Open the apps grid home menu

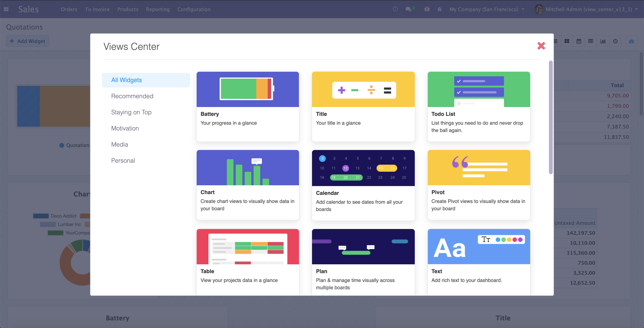coord(6,9)
